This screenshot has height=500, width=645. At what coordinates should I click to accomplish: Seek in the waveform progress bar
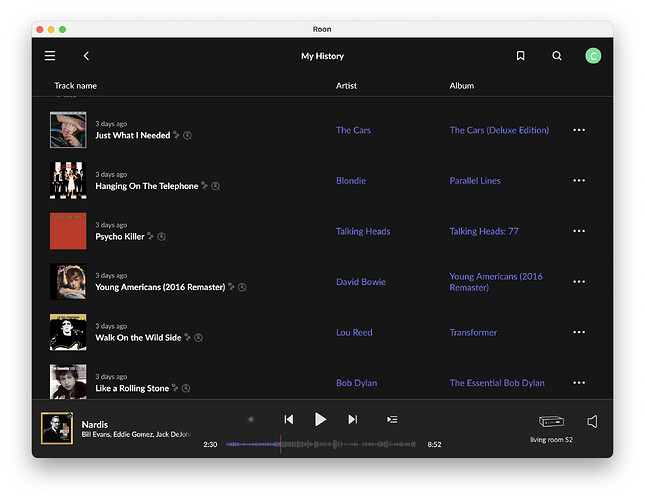tap(322, 444)
